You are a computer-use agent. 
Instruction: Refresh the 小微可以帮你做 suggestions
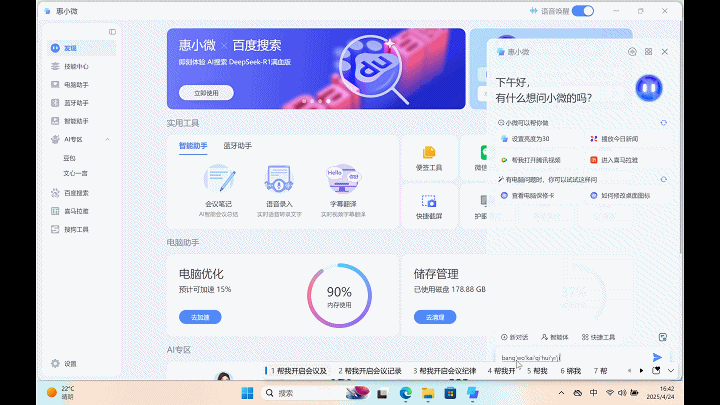[x=664, y=123]
